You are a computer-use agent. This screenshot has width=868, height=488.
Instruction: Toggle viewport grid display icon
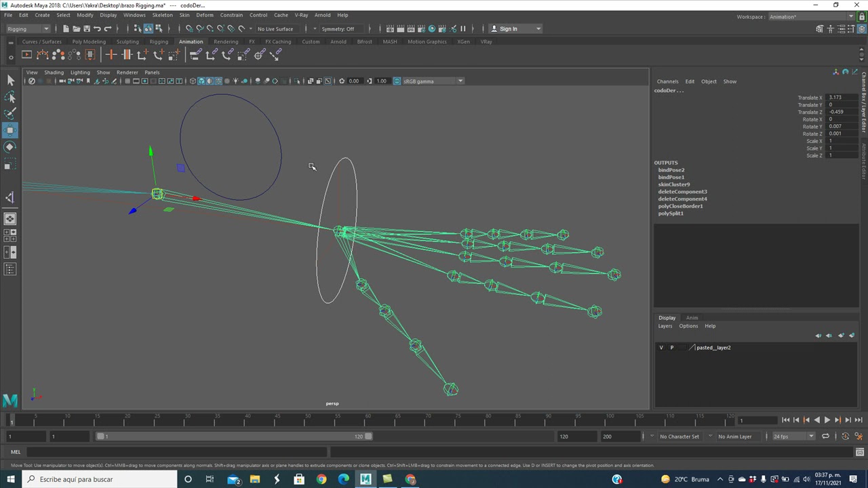point(127,81)
